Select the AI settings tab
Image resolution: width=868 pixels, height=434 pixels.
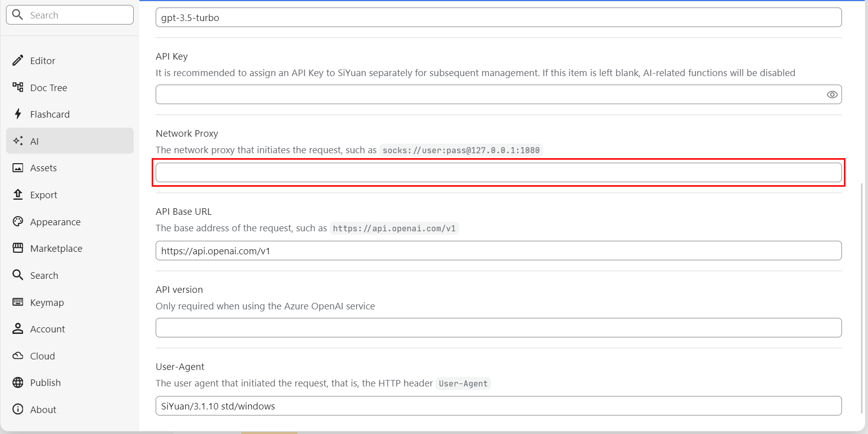(70, 141)
